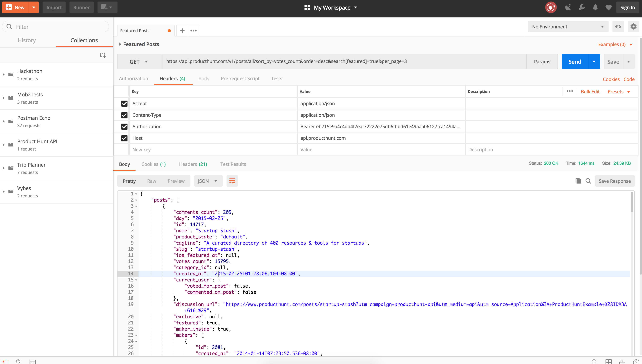
Task: Click the environment quick look eye icon
Action: [618, 27]
